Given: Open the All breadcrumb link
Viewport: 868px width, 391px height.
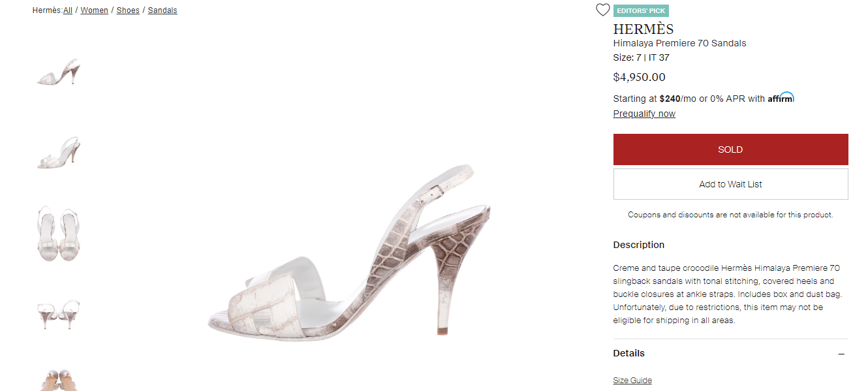Looking at the screenshot, I should [68, 10].
